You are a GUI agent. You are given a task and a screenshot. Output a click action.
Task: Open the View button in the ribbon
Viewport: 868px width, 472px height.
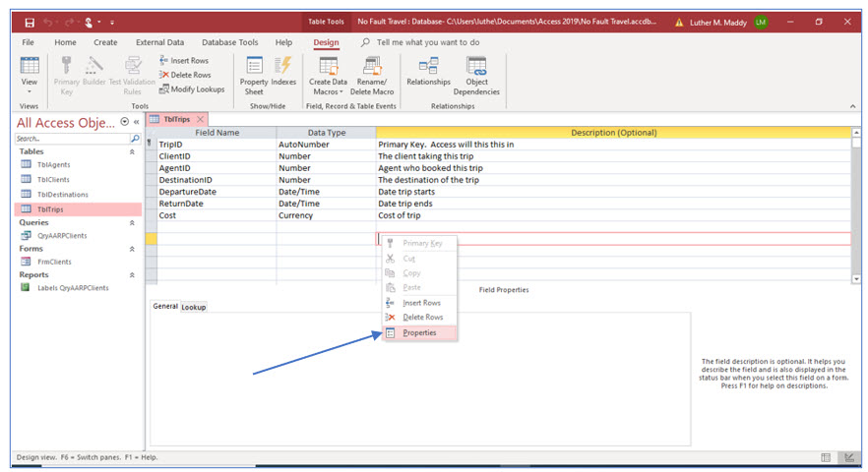pos(30,76)
